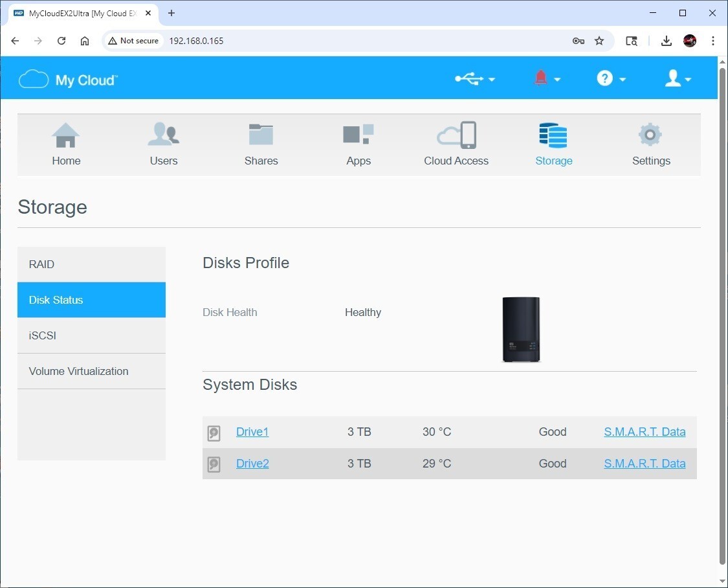Expand the help question mark menu

611,79
